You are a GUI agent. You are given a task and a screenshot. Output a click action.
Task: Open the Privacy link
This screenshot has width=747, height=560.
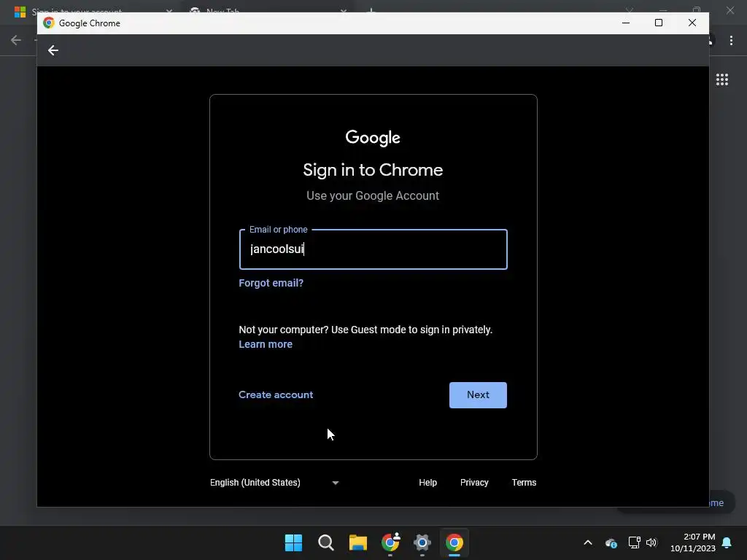[474, 483]
